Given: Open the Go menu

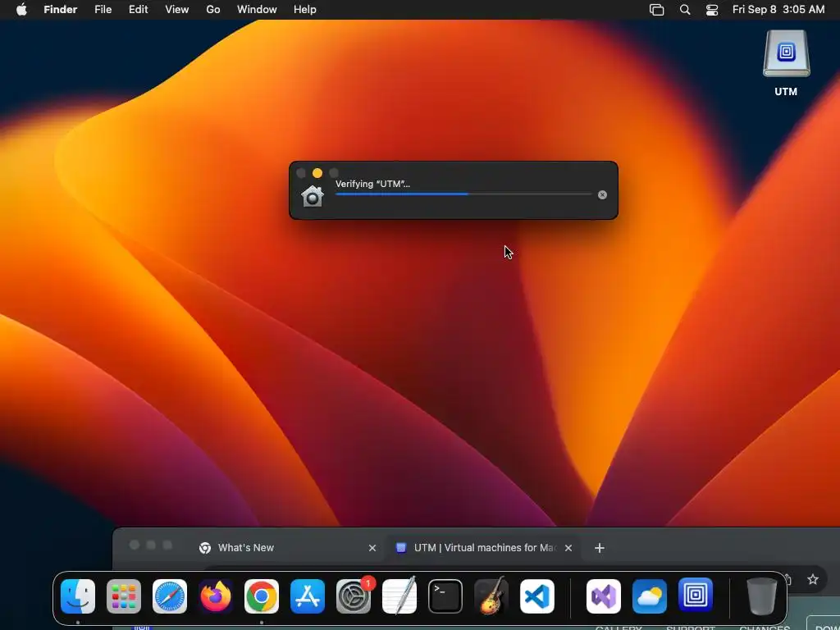Looking at the screenshot, I should point(213,10).
